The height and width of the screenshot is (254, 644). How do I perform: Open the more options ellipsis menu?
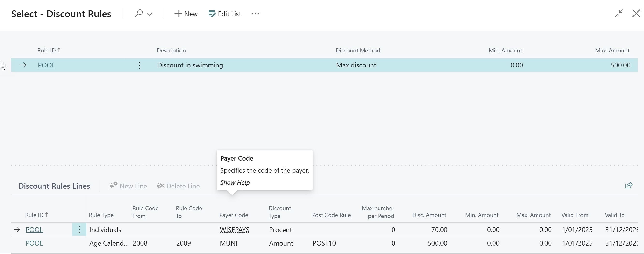tap(256, 14)
